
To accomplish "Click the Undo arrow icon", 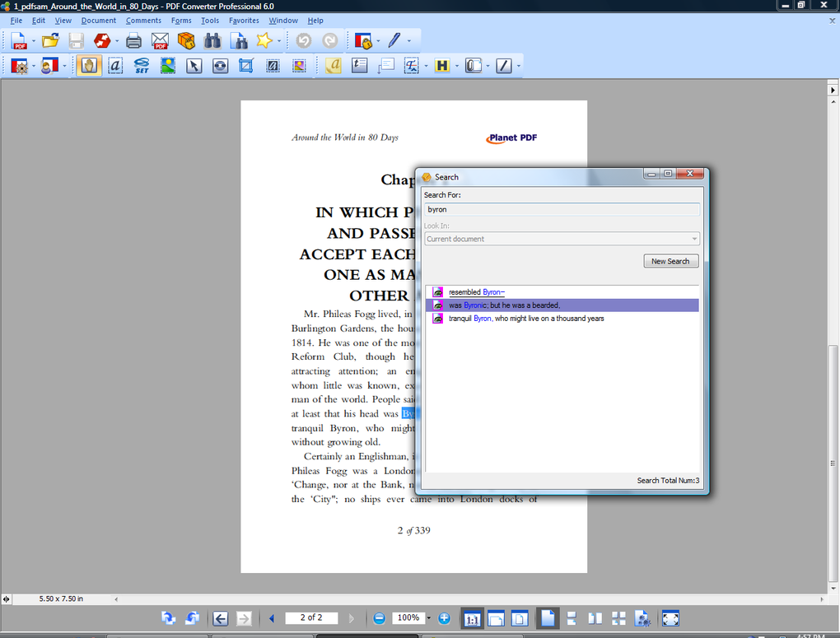I will (304, 40).
